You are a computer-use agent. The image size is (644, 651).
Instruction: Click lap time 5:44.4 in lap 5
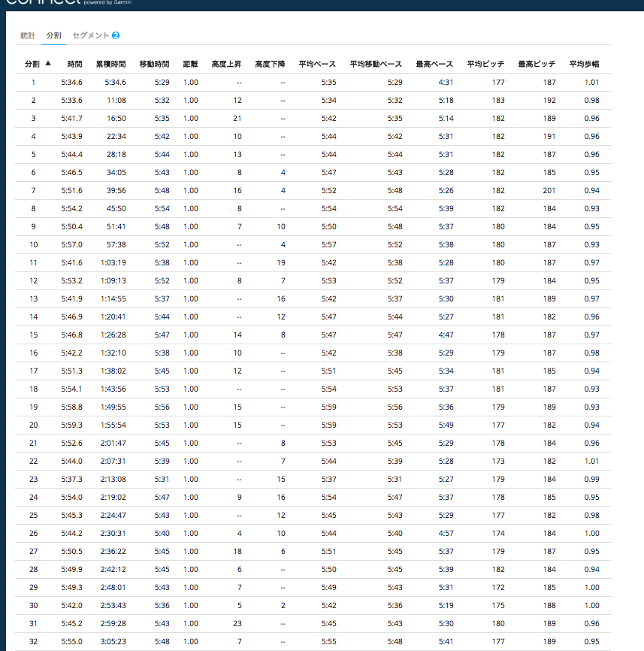click(x=72, y=154)
